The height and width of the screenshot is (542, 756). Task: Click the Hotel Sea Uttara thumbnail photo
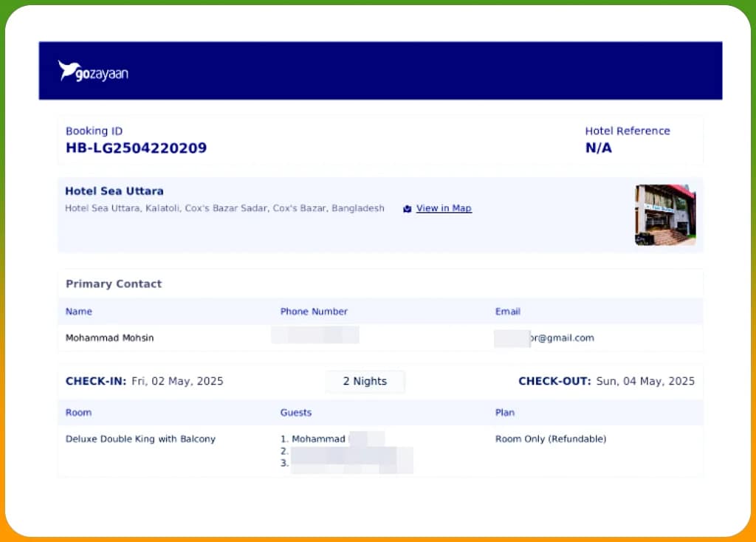coord(664,214)
